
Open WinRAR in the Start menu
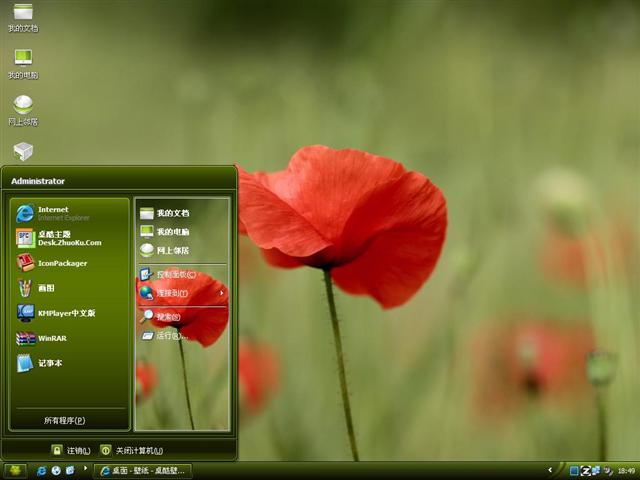pos(50,338)
